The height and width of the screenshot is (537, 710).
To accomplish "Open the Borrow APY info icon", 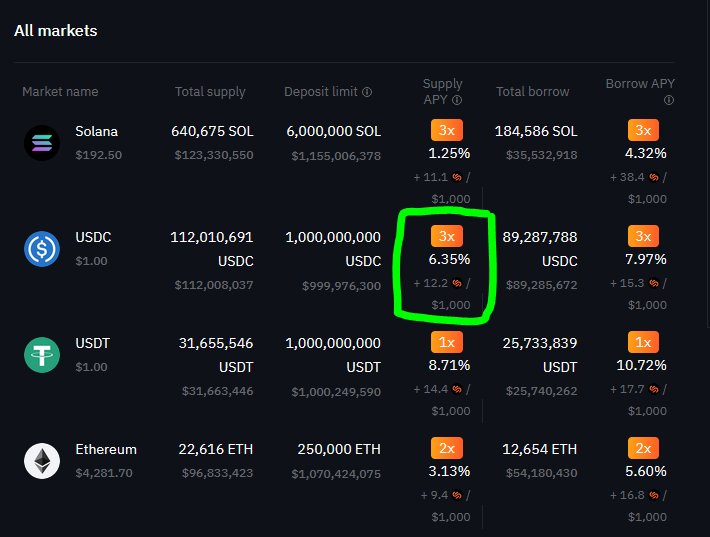I will pos(669,100).
